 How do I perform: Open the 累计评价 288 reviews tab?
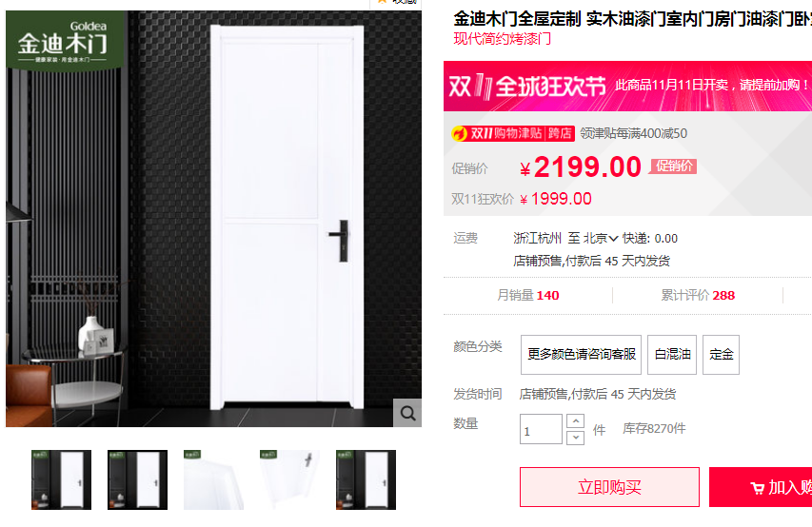(x=698, y=295)
